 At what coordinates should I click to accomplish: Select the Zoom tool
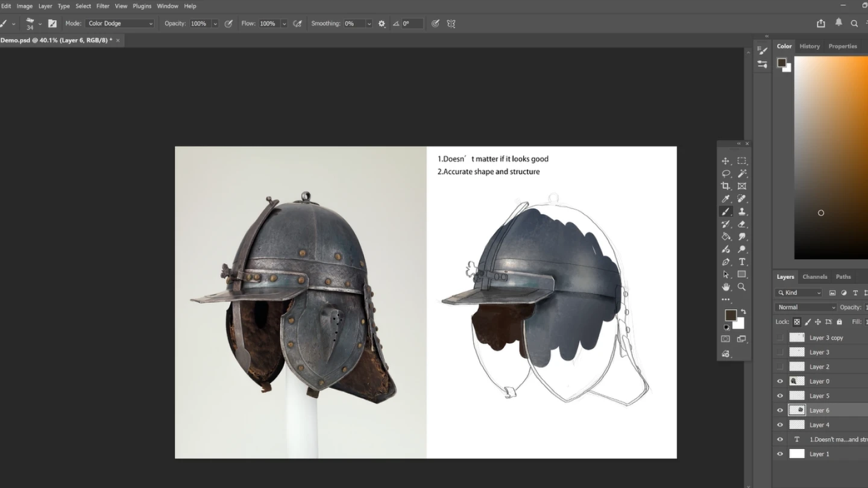coord(742,287)
